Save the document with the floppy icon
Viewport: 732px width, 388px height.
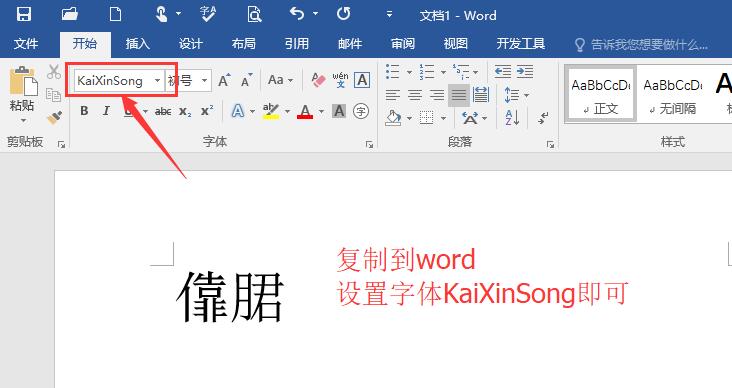pos(23,14)
